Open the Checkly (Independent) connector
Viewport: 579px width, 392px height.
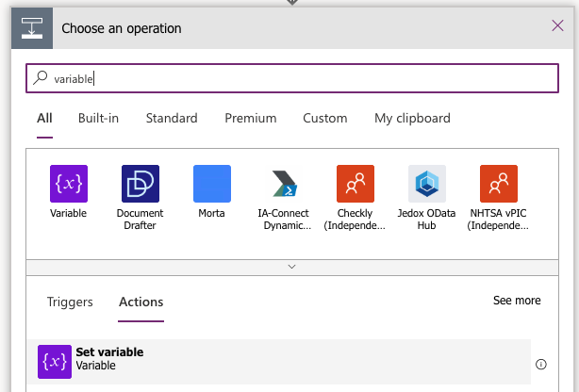coord(355,184)
